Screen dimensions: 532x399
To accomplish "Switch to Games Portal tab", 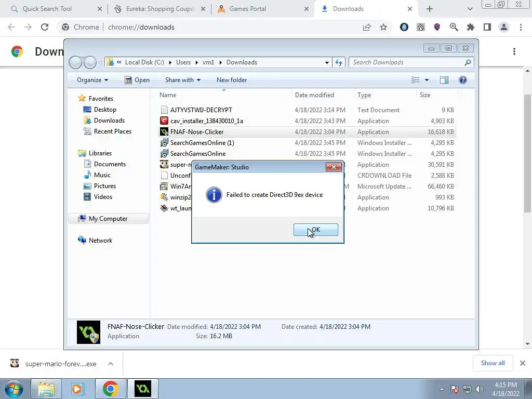I will tap(263, 9).
